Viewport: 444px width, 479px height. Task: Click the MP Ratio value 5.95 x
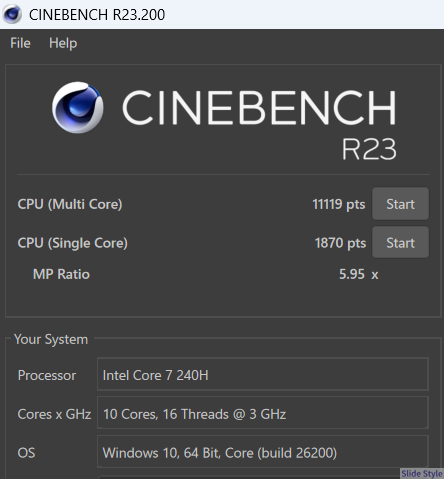coord(359,274)
